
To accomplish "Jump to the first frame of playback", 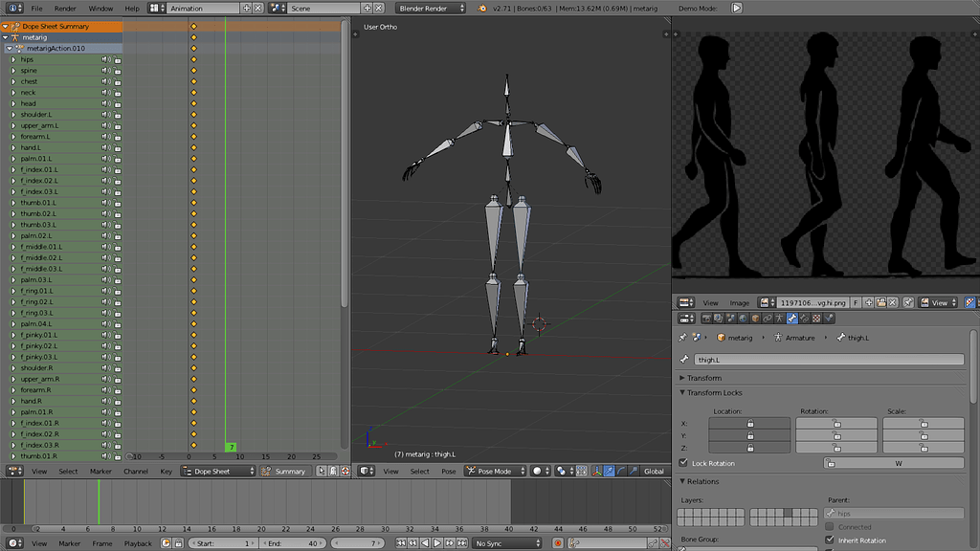I will click(x=401, y=543).
